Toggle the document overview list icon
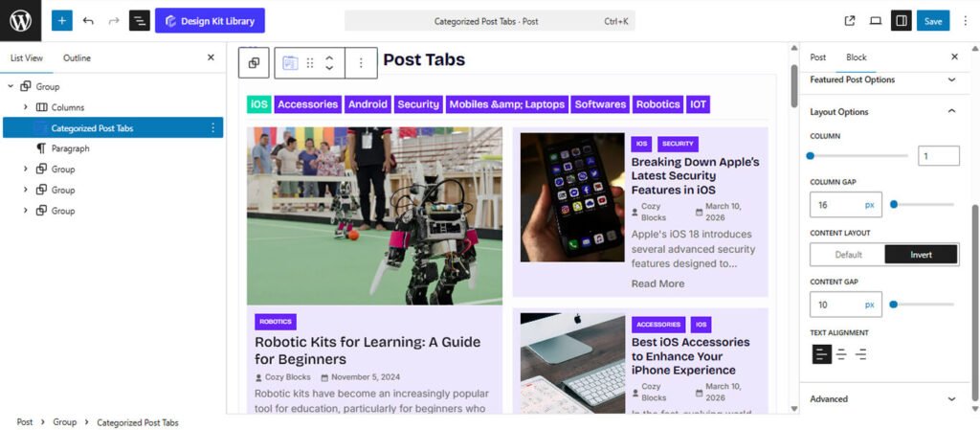This screenshot has width=980, height=430. [140, 20]
